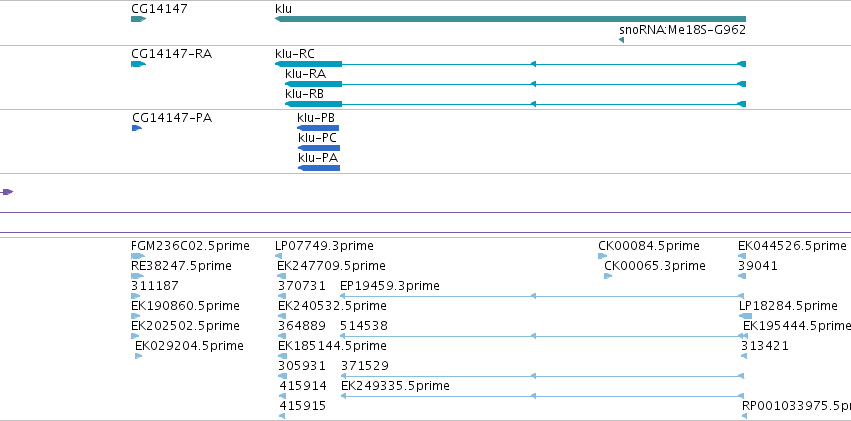Image resolution: width=851 pixels, height=421 pixels.
Task: Click the EK249335.5prime alignment line
Action: (542, 397)
